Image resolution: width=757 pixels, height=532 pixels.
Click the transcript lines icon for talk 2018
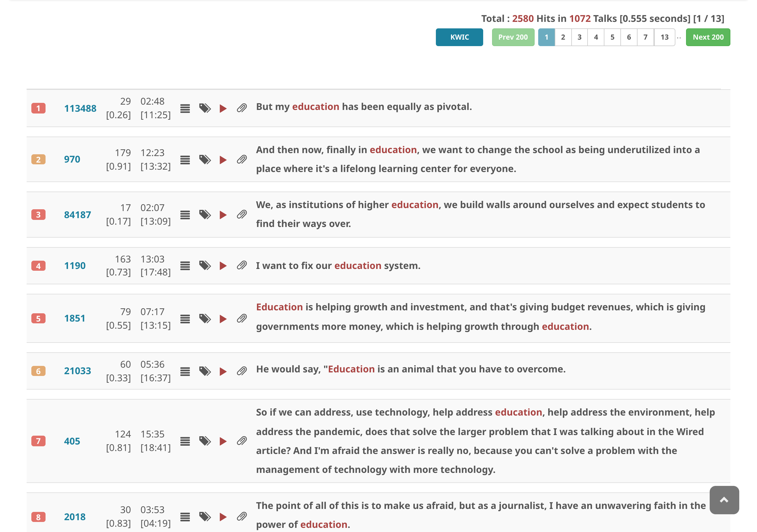185,517
